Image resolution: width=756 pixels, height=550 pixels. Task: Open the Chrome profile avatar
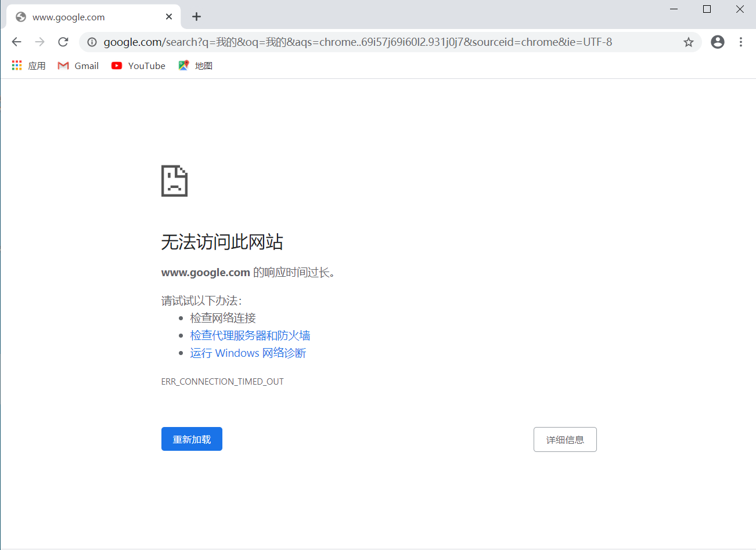point(718,42)
